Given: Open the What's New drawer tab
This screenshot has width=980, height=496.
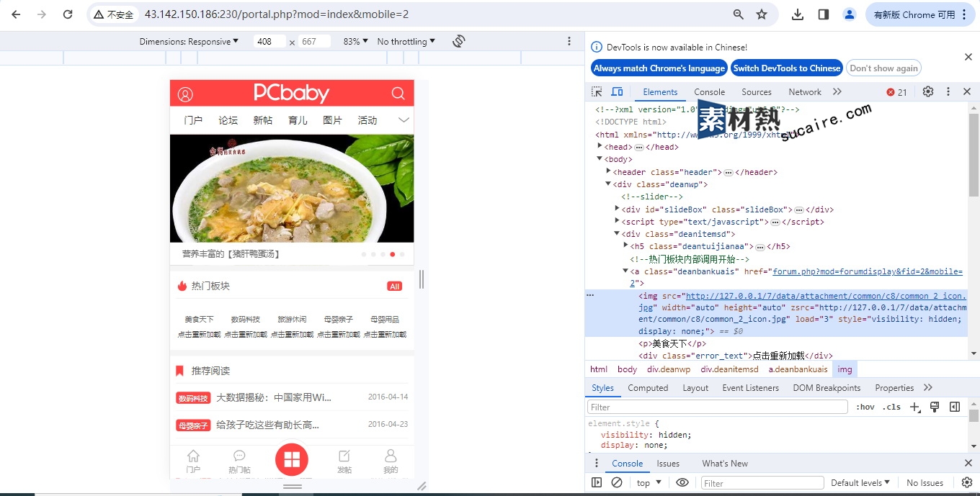Looking at the screenshot, I should click(x=725, y=464).
